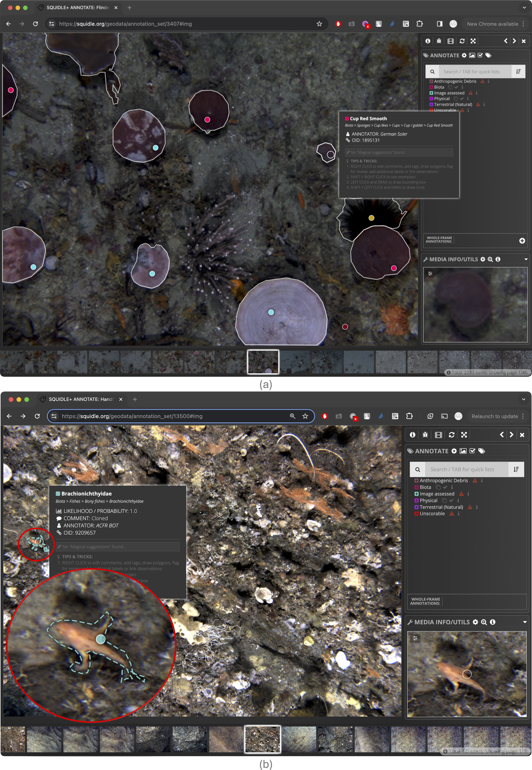This screenshot has width=532, height=770.
Task: Open ANNOTATE settings gear in bottom window
Action: (x=454, y=451)
